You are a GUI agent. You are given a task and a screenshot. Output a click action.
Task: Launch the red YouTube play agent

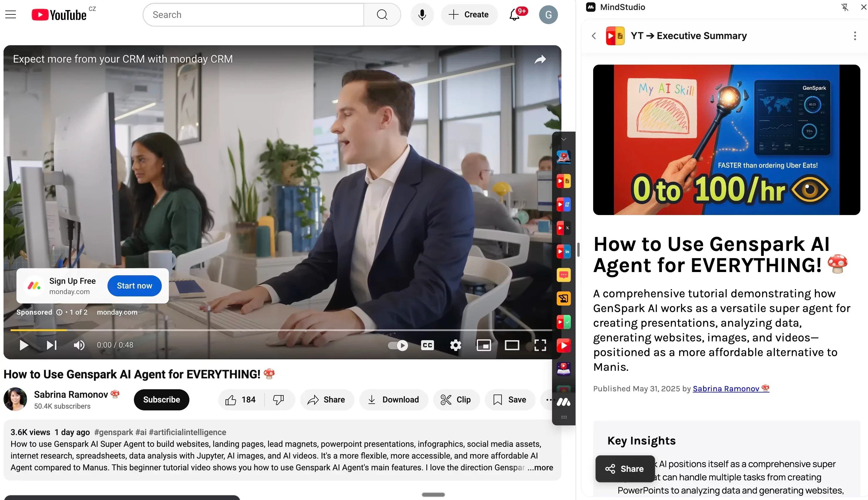[563, 345]
